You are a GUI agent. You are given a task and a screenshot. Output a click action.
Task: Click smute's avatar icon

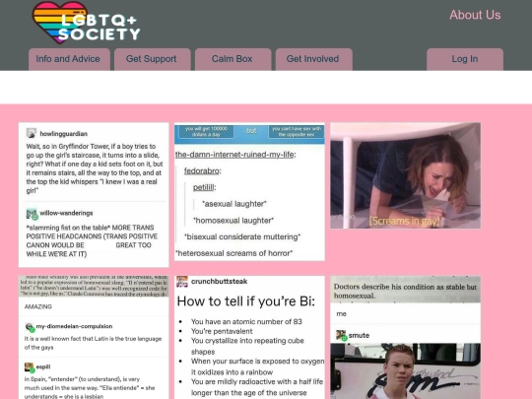[x=341, y=335]
